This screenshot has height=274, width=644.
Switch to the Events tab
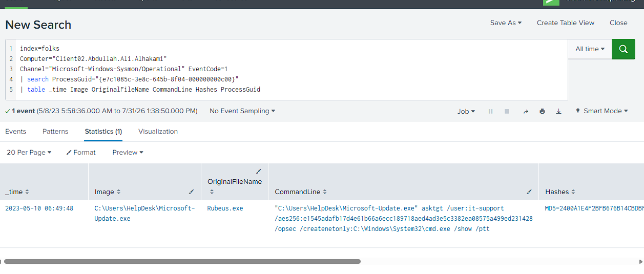(15, 131)
